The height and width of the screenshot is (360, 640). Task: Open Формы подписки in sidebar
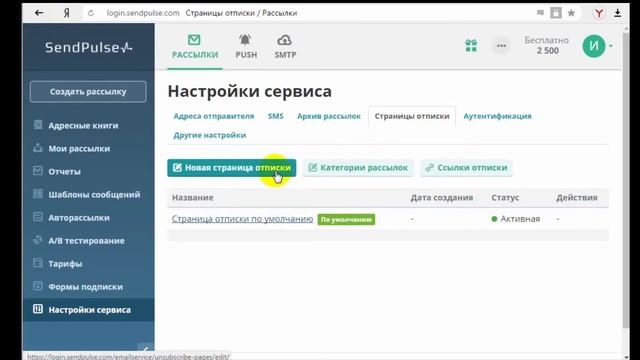click(x=86, y=287)
